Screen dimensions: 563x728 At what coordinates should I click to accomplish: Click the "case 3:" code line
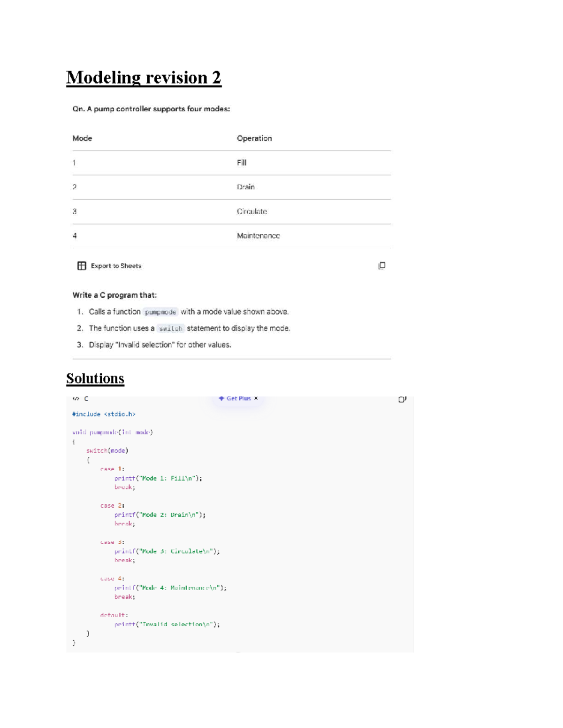pyautogui.click(x=113, y=542)
